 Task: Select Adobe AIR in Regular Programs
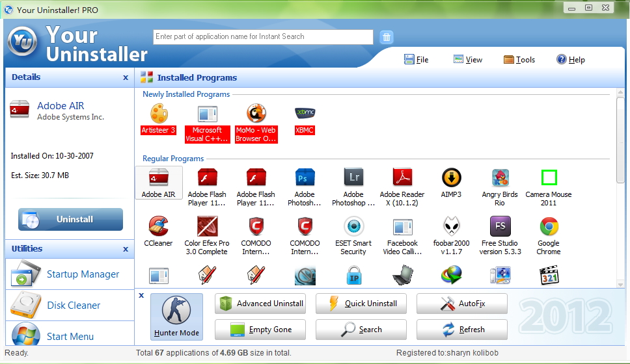pos(159,183)
